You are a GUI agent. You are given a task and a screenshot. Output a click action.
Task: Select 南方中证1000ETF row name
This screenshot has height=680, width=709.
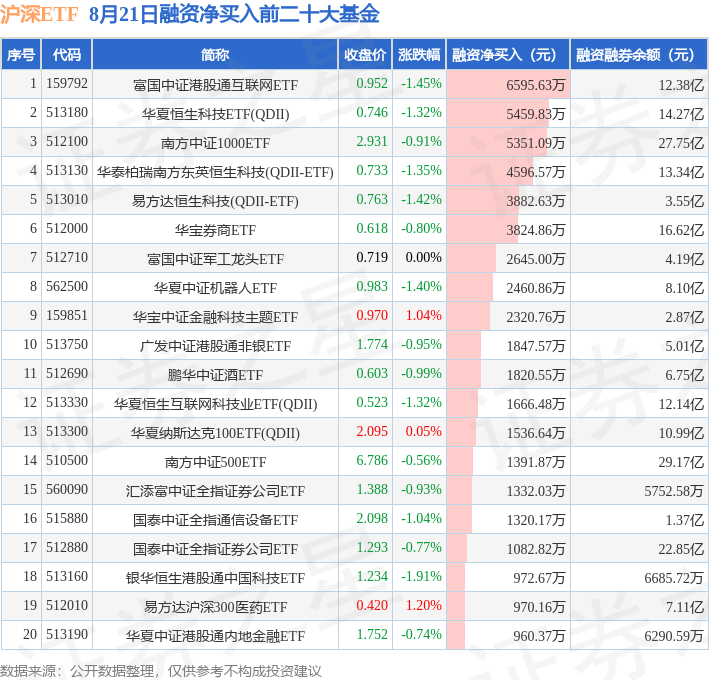[215, 143]
